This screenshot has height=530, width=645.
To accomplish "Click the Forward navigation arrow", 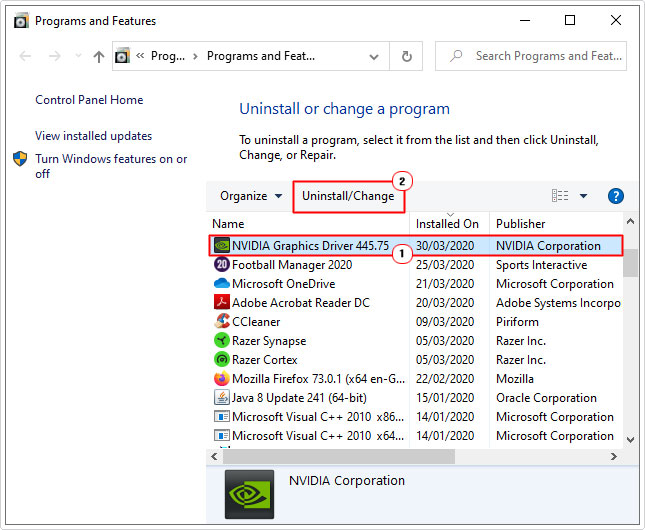I will (55, 56).
